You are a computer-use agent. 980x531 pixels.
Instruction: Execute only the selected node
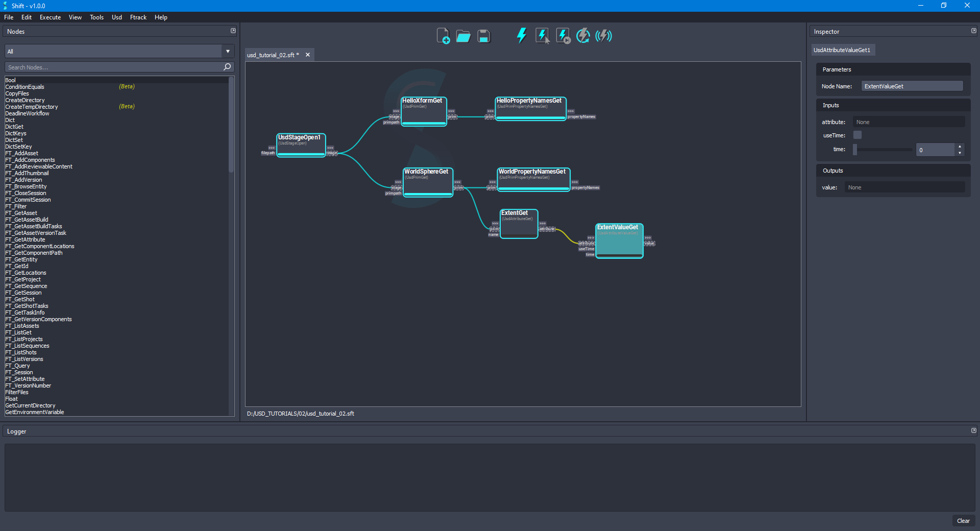[x=542, y=36]
